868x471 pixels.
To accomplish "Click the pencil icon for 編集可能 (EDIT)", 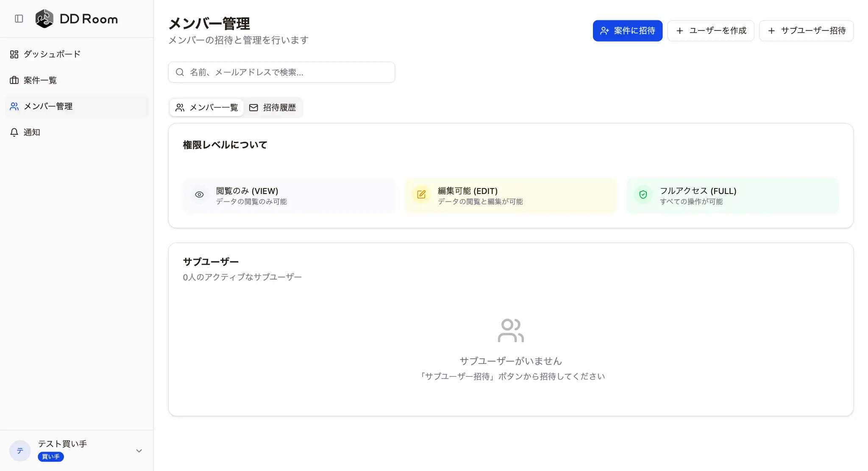I will click(422, 195).
